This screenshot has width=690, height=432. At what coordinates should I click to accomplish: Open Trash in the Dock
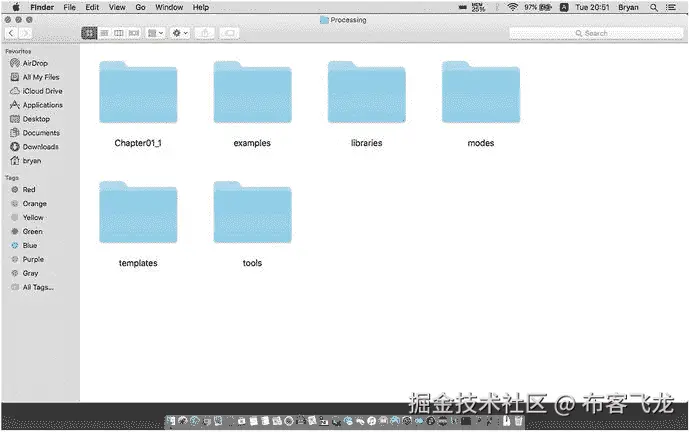click(x=519, y=421)
